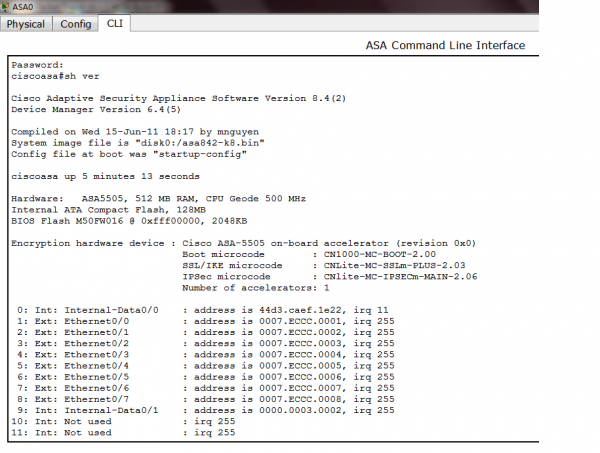Viewport: 600px width, 453px height.
Task: Click the Encryption hardware device line
Action: [x=243, y=243]
